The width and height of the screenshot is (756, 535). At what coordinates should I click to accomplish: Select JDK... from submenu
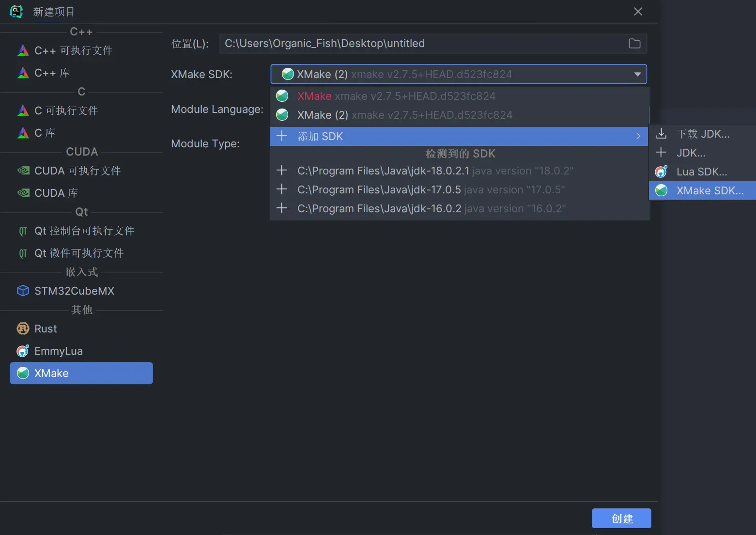(703, 153)
